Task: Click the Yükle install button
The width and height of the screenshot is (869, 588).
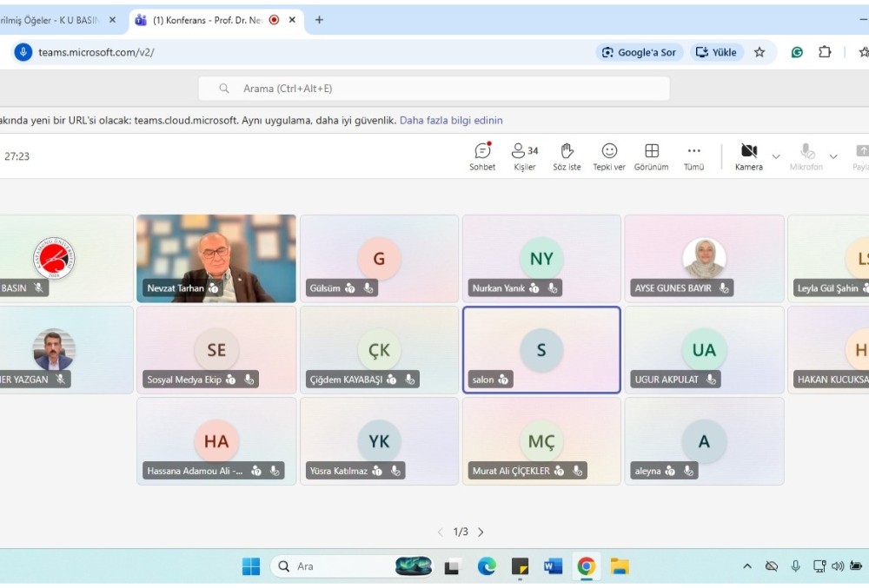Action: (x=716, y=52)
